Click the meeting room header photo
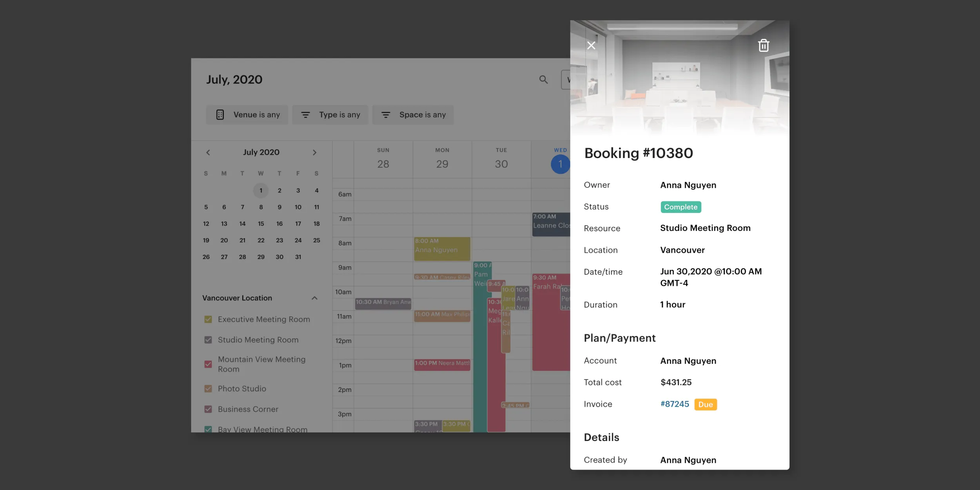 680,78
